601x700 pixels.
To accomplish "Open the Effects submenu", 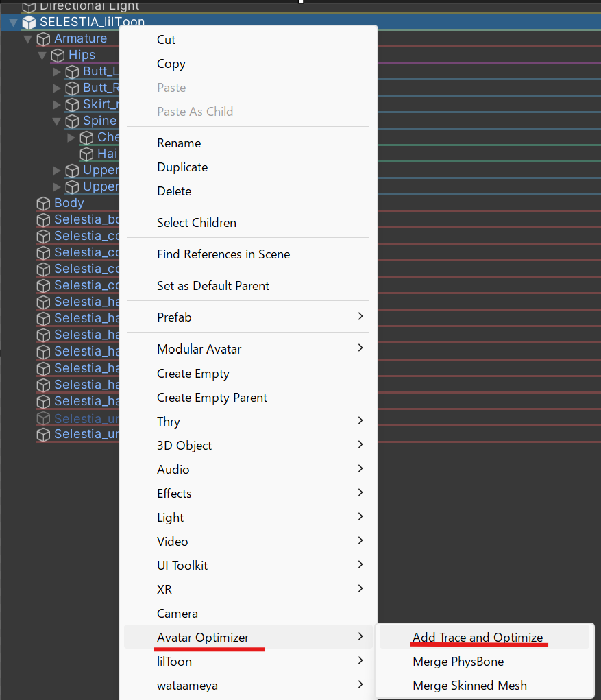I will [249, 494].
